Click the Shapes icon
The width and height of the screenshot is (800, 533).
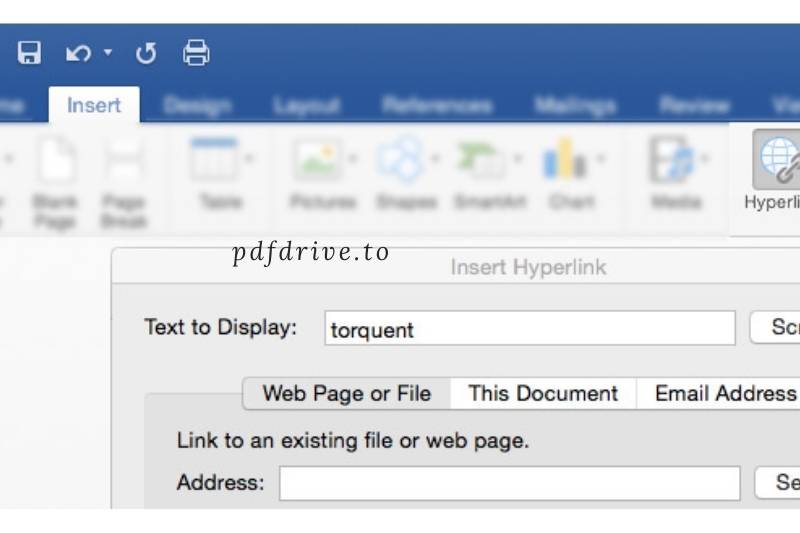tap(401, 159)
